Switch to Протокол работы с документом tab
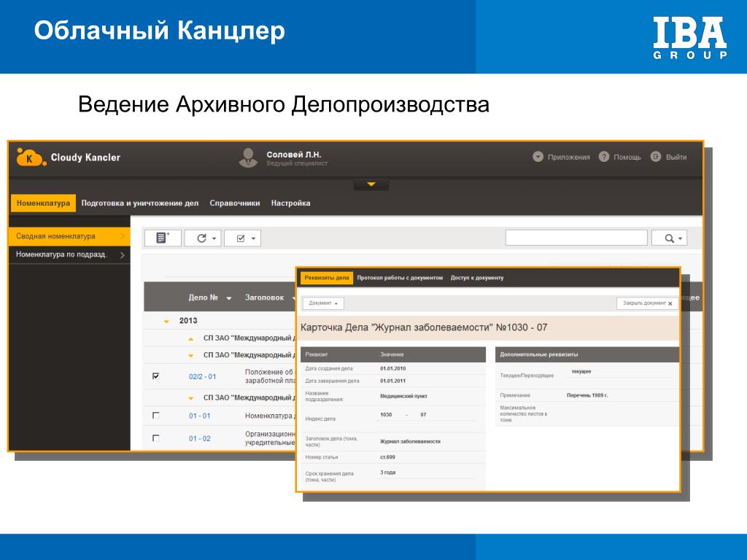 400,278
